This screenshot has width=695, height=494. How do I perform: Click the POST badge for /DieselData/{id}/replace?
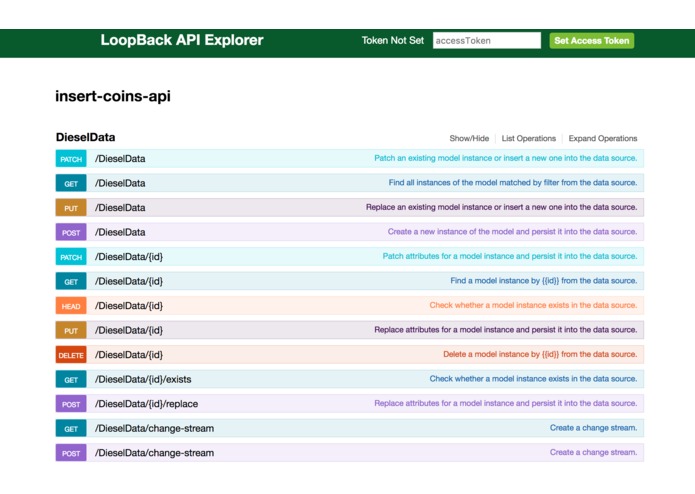[x=71, y=404]
